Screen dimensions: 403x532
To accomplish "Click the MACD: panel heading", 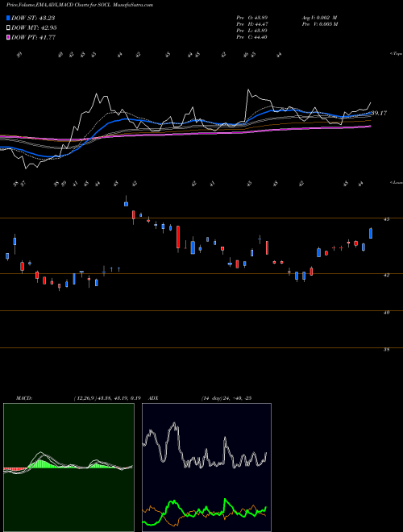I will click(23, 398).
